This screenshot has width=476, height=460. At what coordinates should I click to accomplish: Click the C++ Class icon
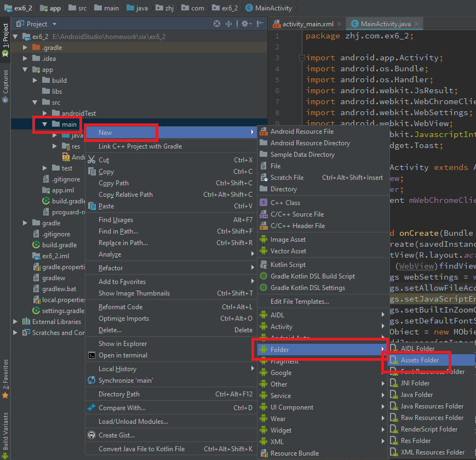pyautogui.click(x=264, y=203)
